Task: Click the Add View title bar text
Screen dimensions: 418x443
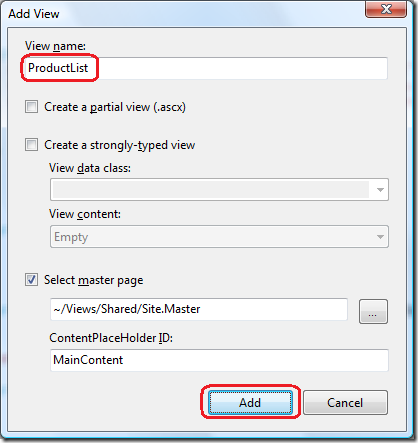Action: point(34,14)
